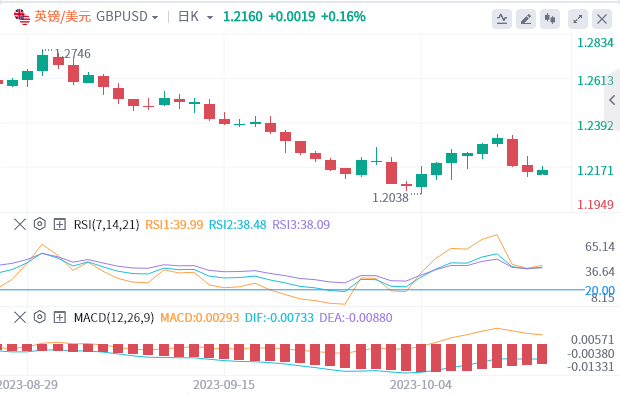Click the 英镑/美元 pair name

click(x=63, y=17)
